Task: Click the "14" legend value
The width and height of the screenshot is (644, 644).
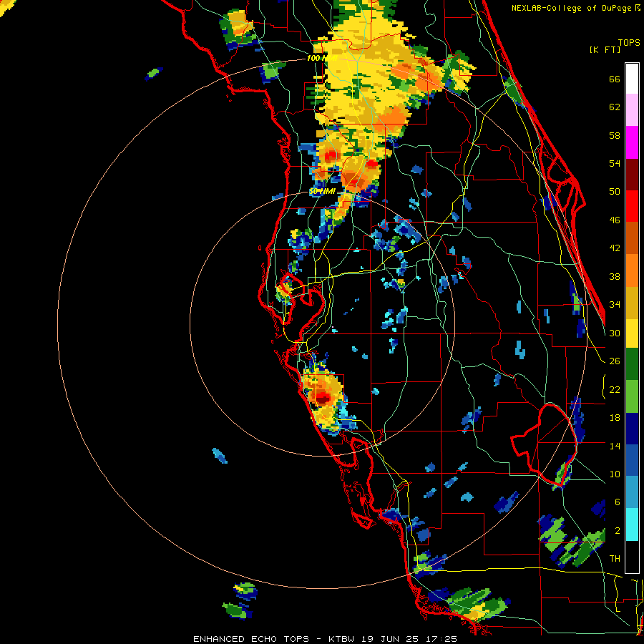Action: coord(615,446)
